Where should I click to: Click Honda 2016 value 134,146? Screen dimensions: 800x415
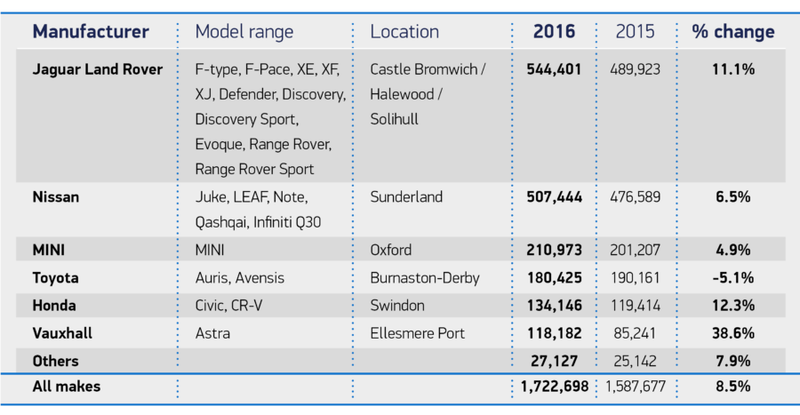point(554,306)
